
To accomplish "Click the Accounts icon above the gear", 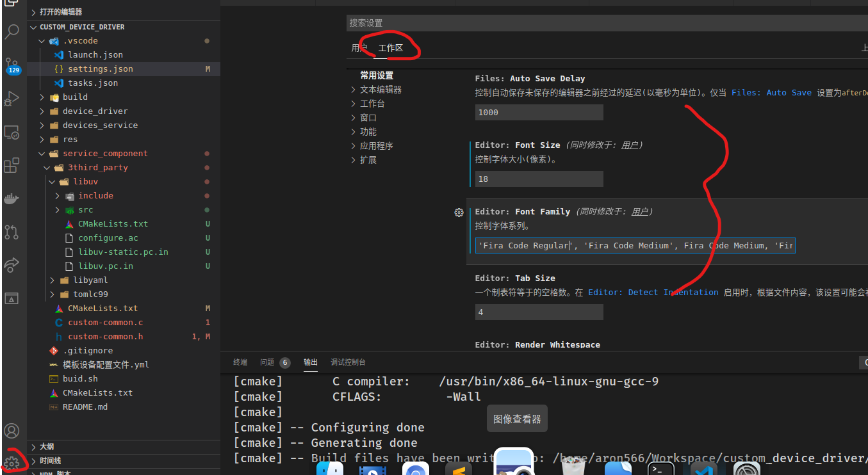I will [x=13, y=431].
